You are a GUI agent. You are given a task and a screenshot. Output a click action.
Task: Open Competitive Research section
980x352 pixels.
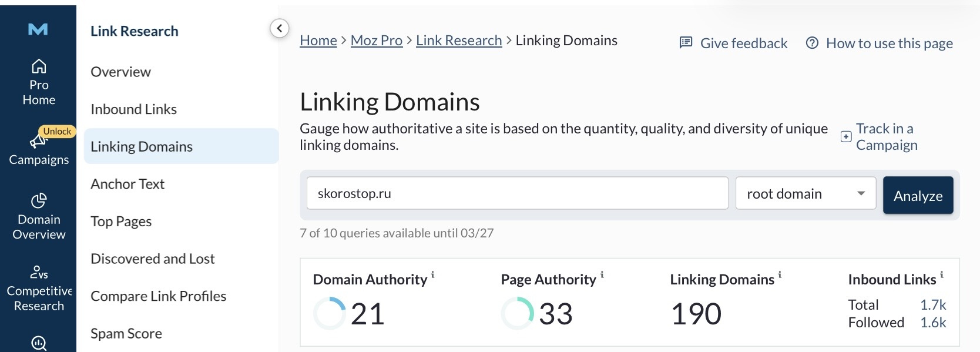(39, 289)
